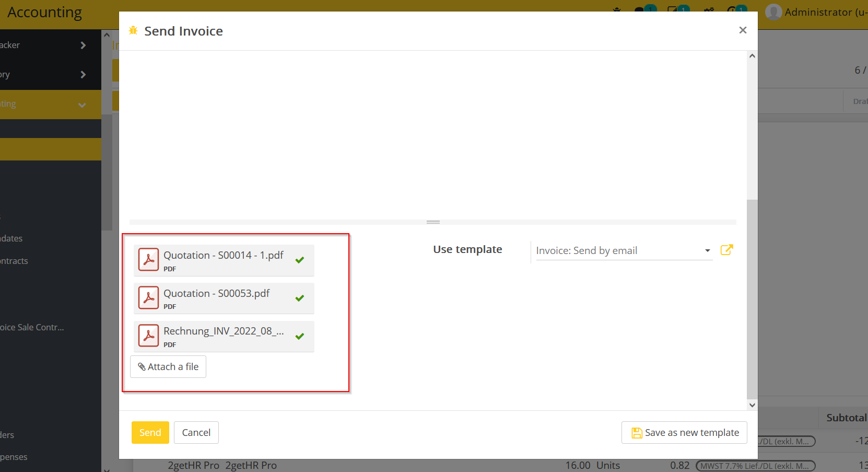The image size is (868, 472).
Task: Expand the Tracker menu in the sidebar
Action: 83,45
